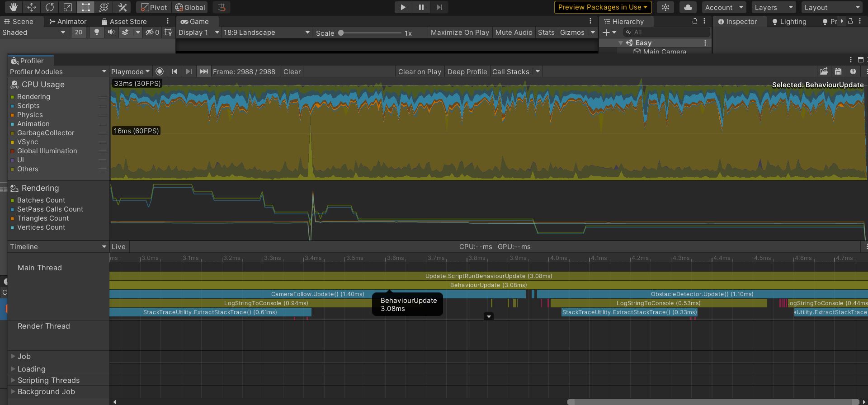Click the Play button

click(403, 7)
